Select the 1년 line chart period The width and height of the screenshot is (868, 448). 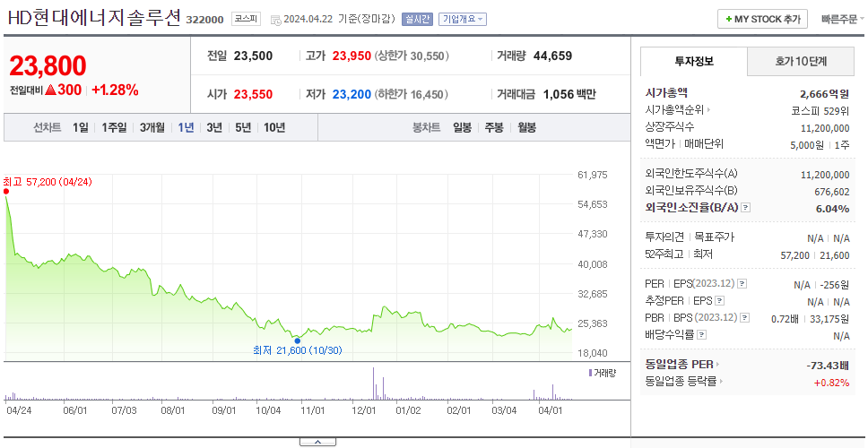click(186, 128)
